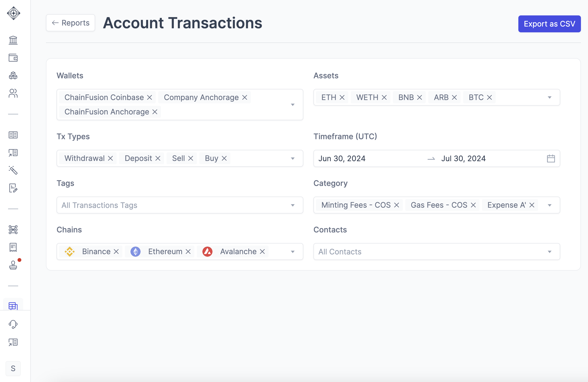This screenshot has height=382, width=588.
Task: Expand the Assets dropdown arrow
Action: (550, 98)
